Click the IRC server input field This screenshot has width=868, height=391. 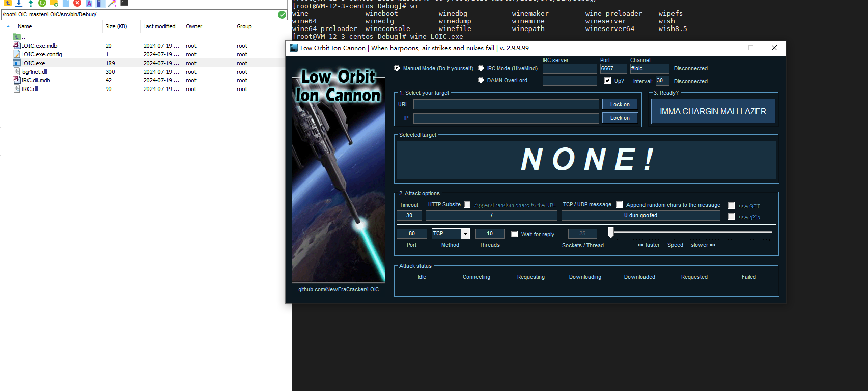coord(570,69)
